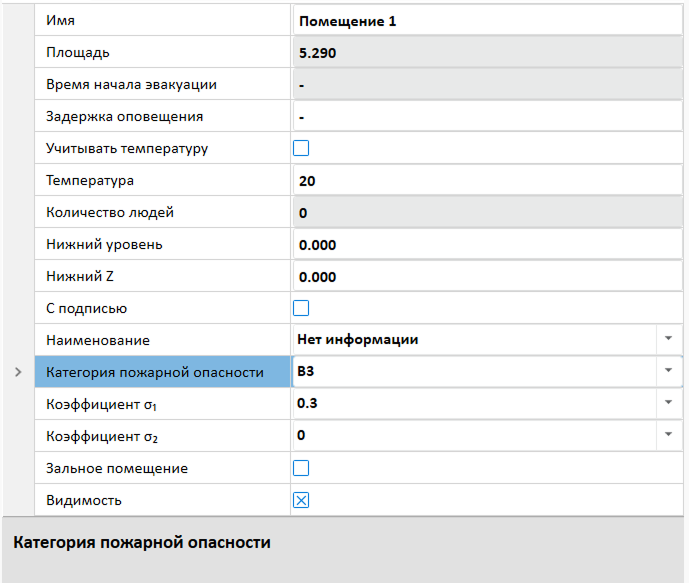Select the Нижний Z label
This screenshot has width=689, height=583.
(x=80, y=276)
